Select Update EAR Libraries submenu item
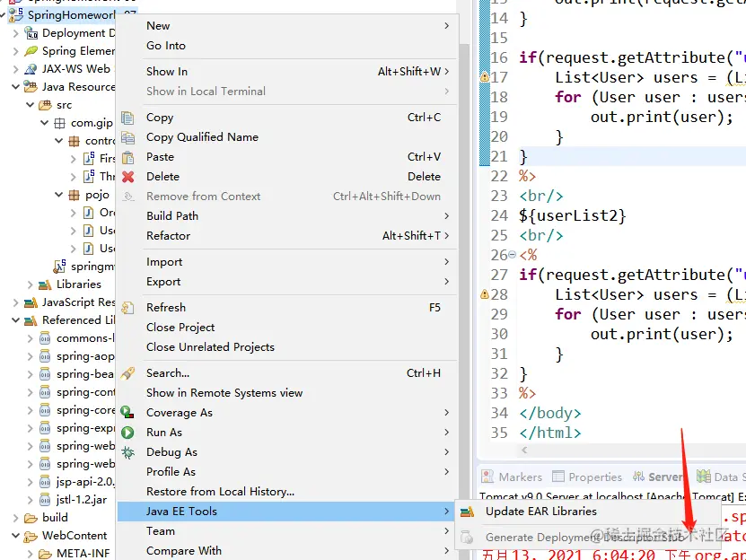The width and height of the screenshot is (746, 560). click(587, 512)
